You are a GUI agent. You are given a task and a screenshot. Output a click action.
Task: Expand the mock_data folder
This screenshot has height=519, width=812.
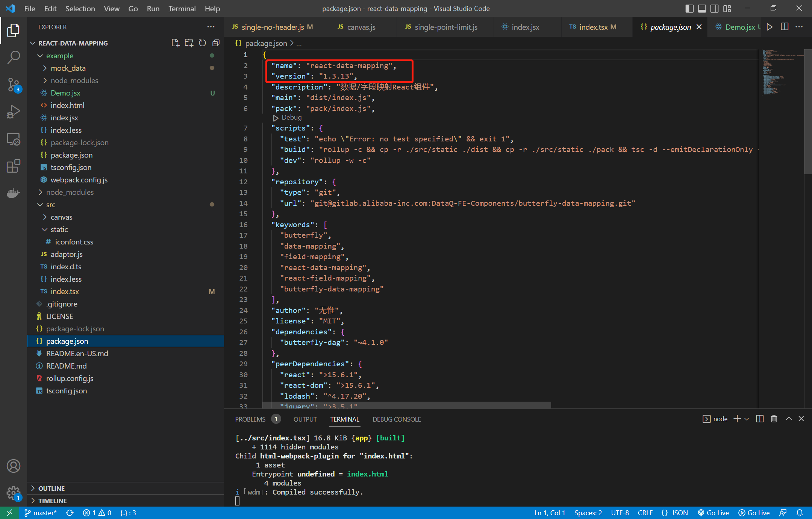pos(68,68)
